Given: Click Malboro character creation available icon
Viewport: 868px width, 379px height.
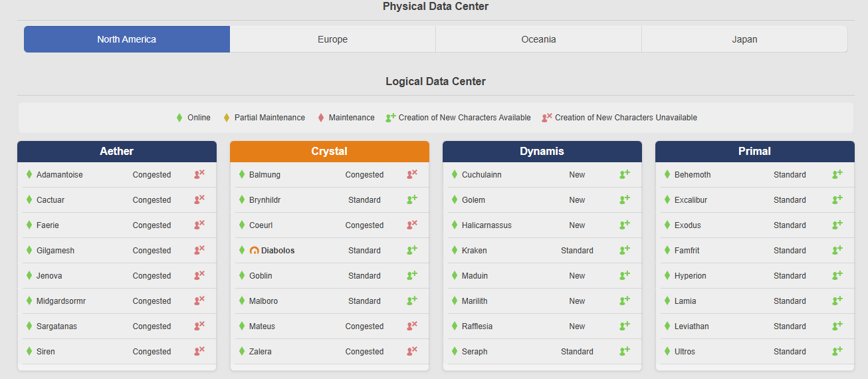Looking at the screenshot, I should click(412, 301).
